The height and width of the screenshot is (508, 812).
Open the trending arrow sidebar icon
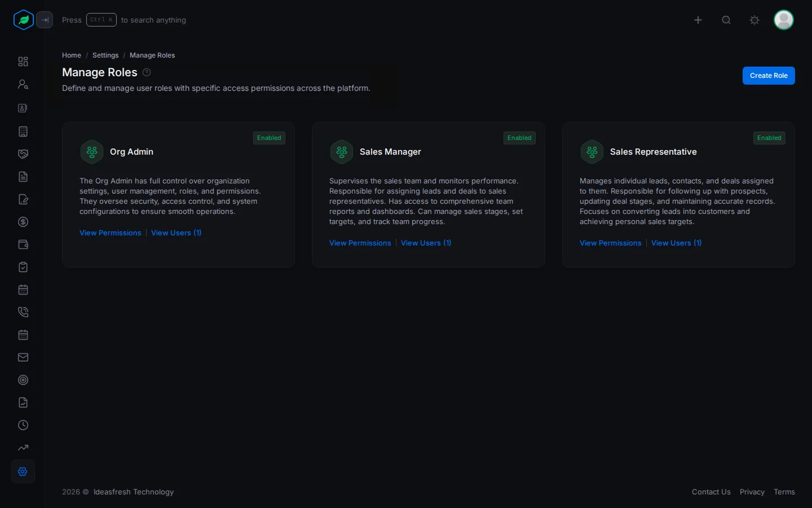point(23,448)
